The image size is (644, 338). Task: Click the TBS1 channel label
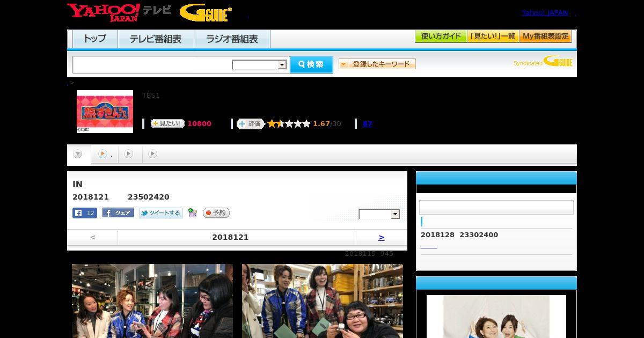pyautogui.click(x=151, y=95)
